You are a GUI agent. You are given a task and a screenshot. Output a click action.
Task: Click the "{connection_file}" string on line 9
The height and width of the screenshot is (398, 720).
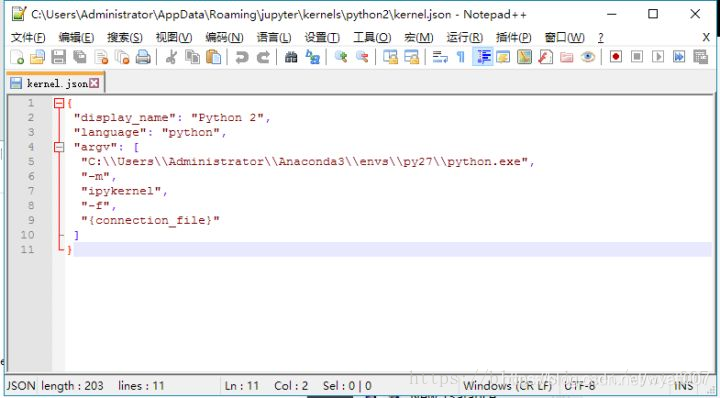[151, 220]
